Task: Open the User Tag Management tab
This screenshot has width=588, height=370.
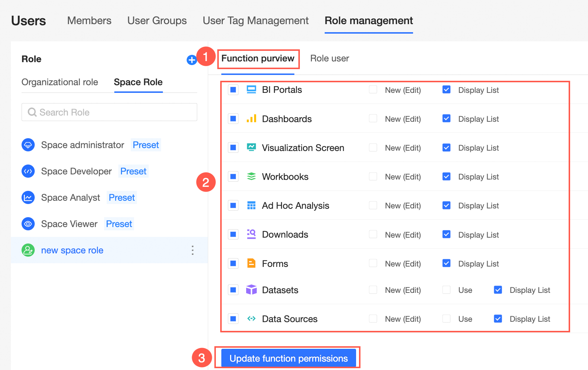Action: pyautogui.click(x=256, y=20)
